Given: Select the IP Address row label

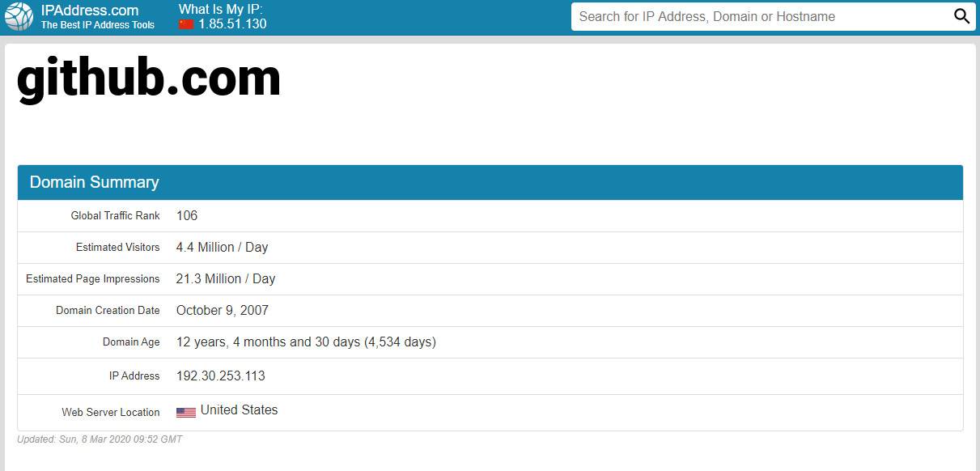Looking at the screenshot, I should [x=134, y=376].
